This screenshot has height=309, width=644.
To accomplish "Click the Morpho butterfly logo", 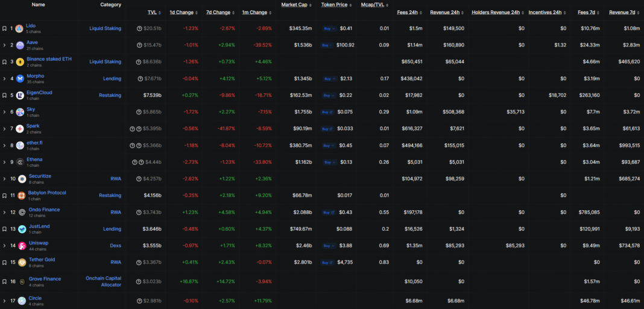I will [x=20, y=79].
